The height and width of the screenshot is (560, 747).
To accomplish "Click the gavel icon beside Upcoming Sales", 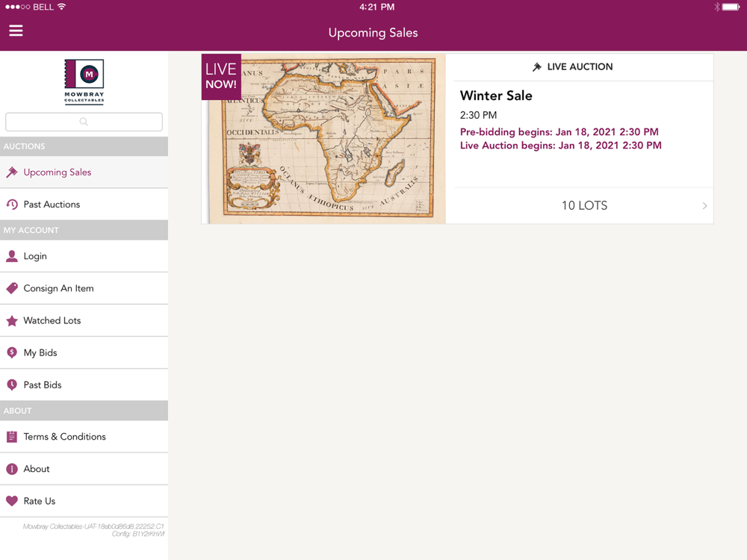I will pyautogui.click(x=12, y=172).
